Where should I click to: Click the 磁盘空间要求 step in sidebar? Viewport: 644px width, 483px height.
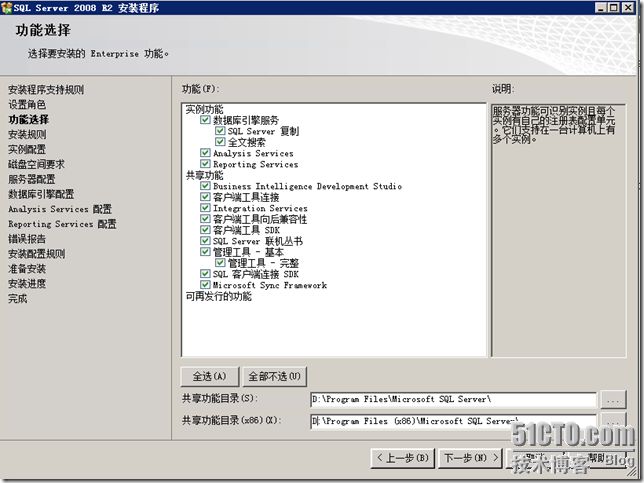[x=37, y=164]
